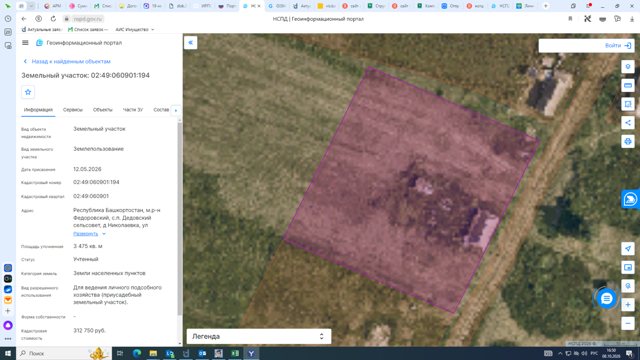
Task: Zoom out the map with minus button
Action: coord(628,324)
